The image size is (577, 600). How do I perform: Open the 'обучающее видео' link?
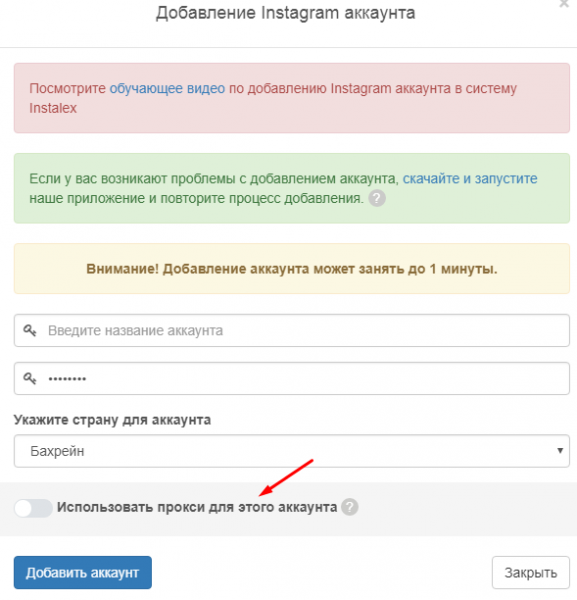tap(167, 88)
